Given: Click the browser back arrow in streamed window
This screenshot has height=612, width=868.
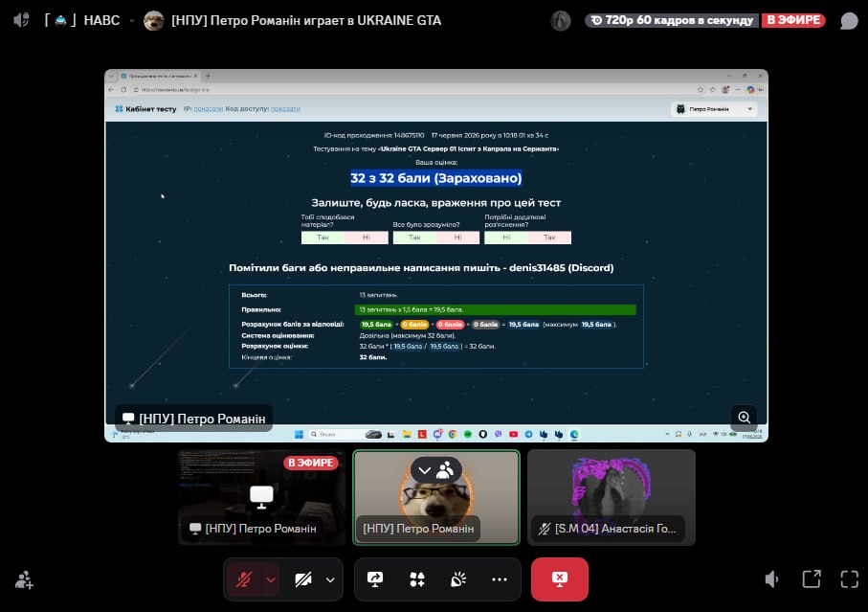Looking at the screenshot, I should (111, 90).
